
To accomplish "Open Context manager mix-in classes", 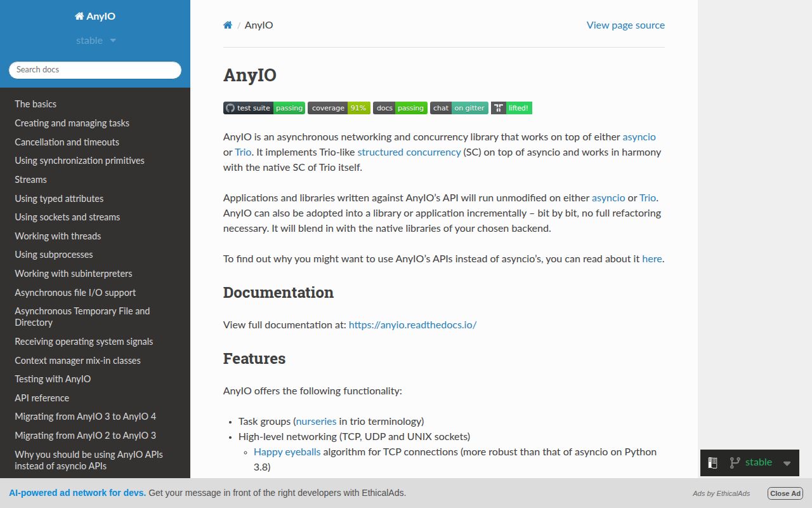I will click(x=95, y=361).
